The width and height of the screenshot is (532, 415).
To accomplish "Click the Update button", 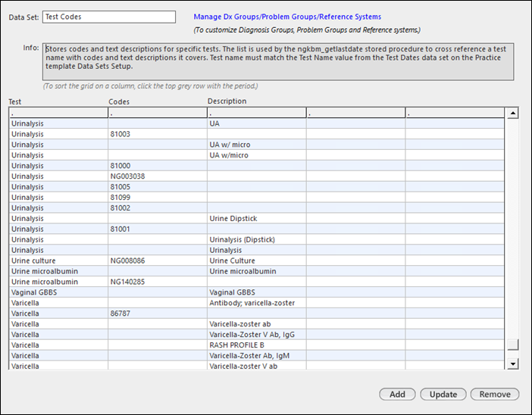I will [443, 394].
